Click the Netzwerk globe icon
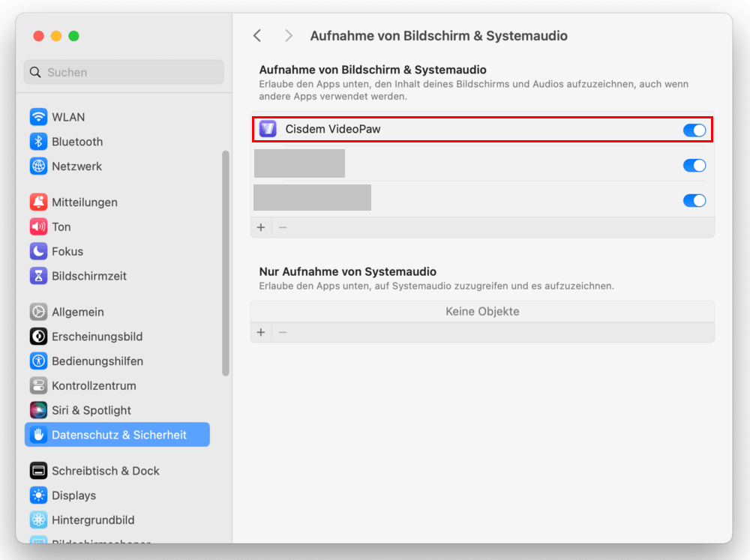 [38, 166]
